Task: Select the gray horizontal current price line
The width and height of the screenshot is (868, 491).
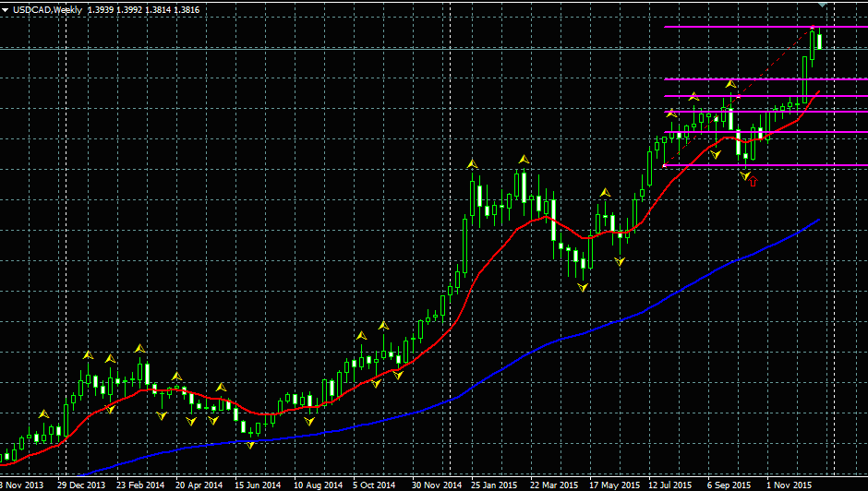Action: [x=434, y=49]
